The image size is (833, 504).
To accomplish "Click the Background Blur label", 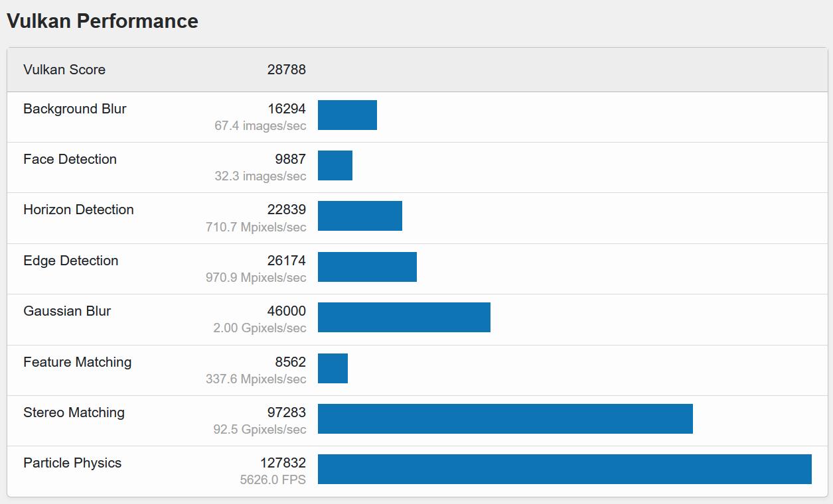I will [x=75, y=109].
